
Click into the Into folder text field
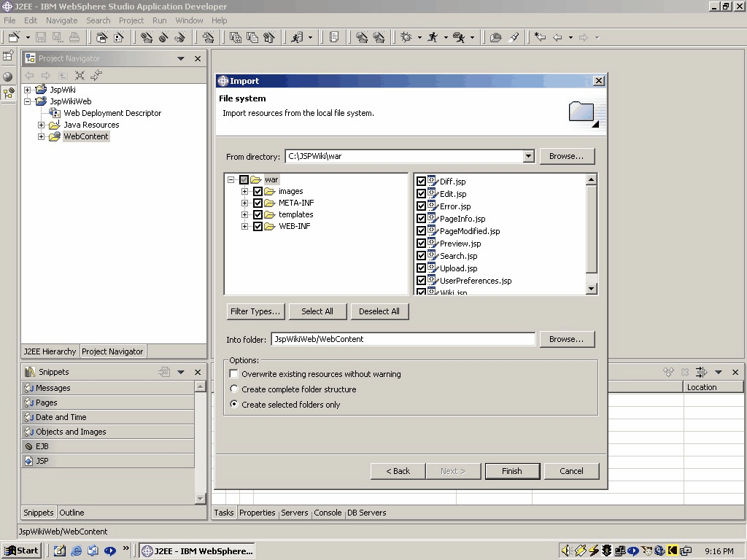tap(403, 339)
